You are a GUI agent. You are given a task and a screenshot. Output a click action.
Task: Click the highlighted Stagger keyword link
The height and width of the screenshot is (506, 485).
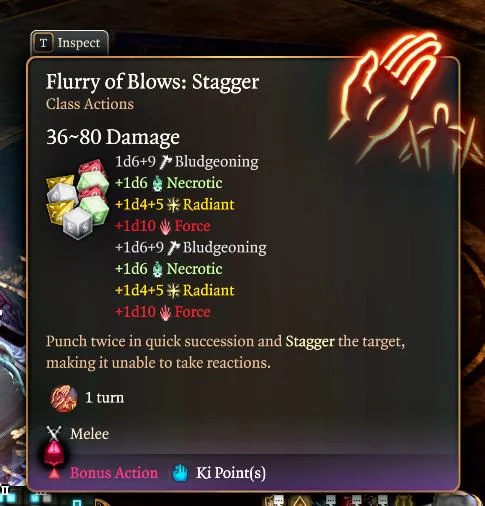coord(310,342)
